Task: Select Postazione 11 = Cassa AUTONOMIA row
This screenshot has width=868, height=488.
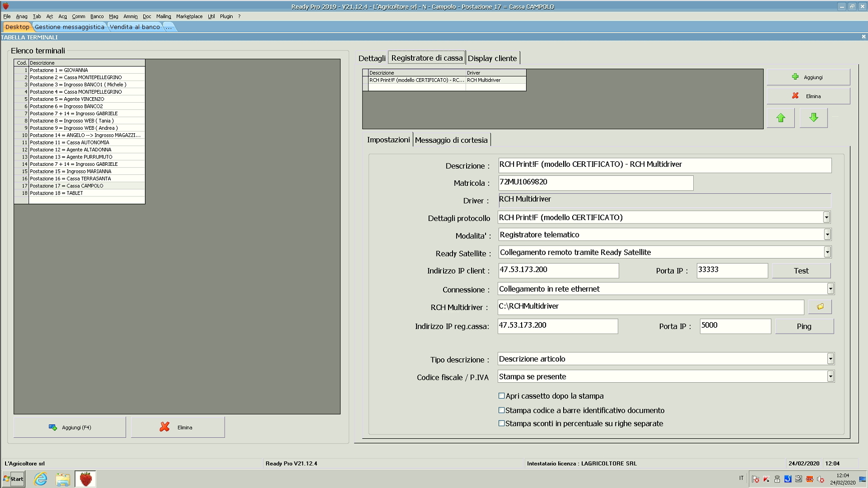Action: tap(80, 142)
